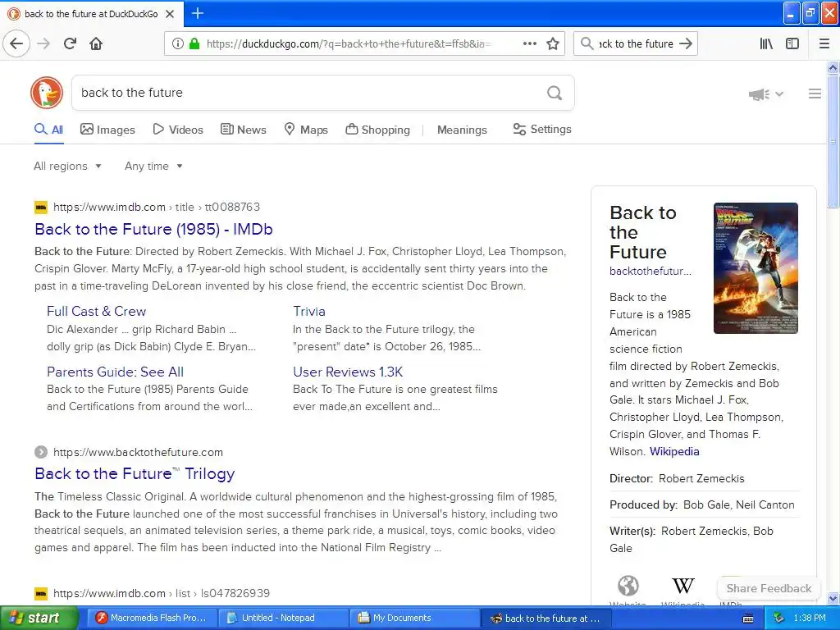Click the IMDb favicon of first result
The height and width of the screenshot is (630, 840).
point(41,208)
